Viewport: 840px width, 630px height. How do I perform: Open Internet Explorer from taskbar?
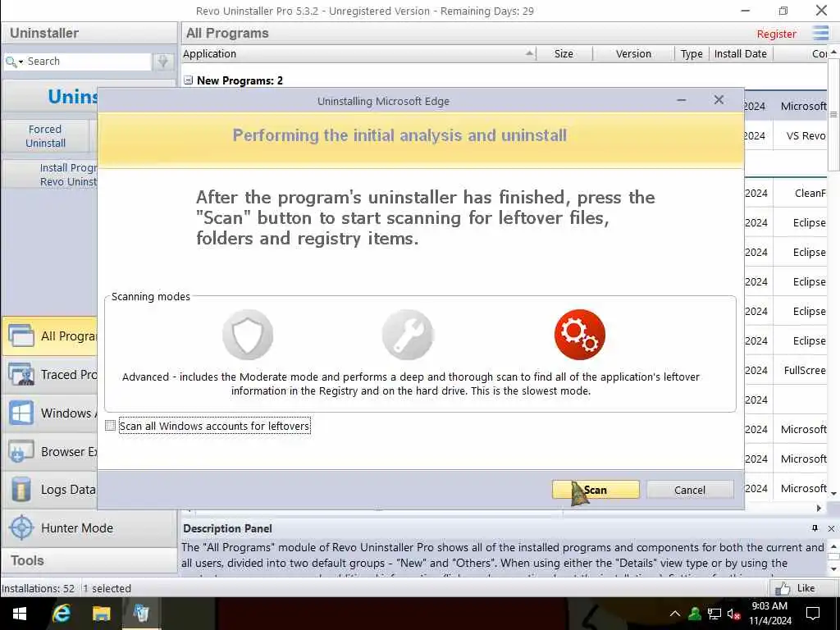click(61, 614)
